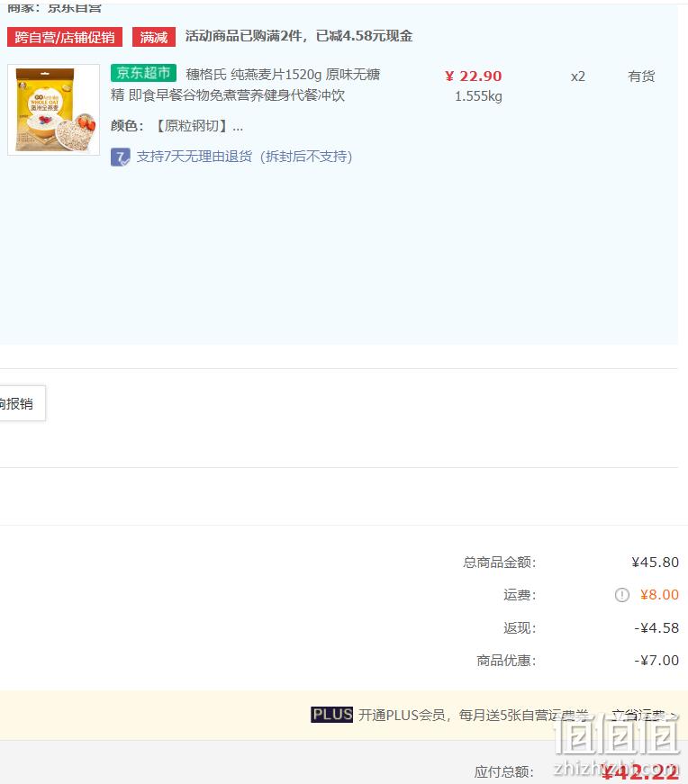Click the 7-day return policy icon
Image resolution: width=688 pixels, height=784 pixels.
click(120, 157)
